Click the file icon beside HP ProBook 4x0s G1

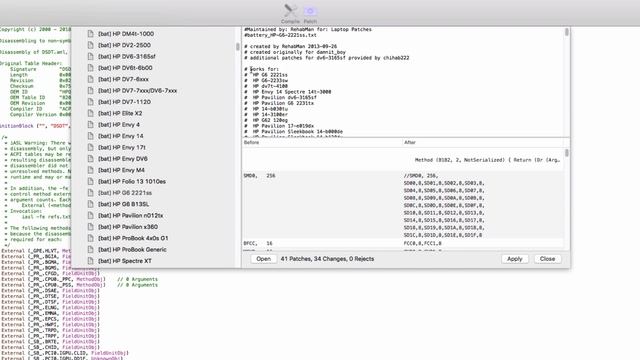click(91, 238)
